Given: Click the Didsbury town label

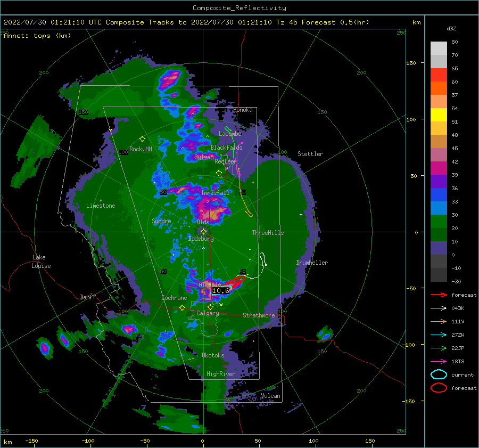Looking at the screenshot, I should [201, 239].
